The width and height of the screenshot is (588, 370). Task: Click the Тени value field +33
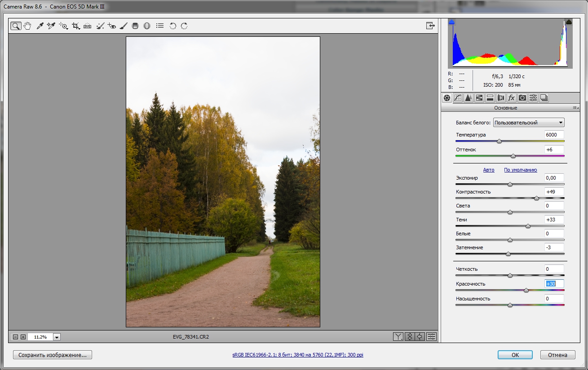coord(554,220)
